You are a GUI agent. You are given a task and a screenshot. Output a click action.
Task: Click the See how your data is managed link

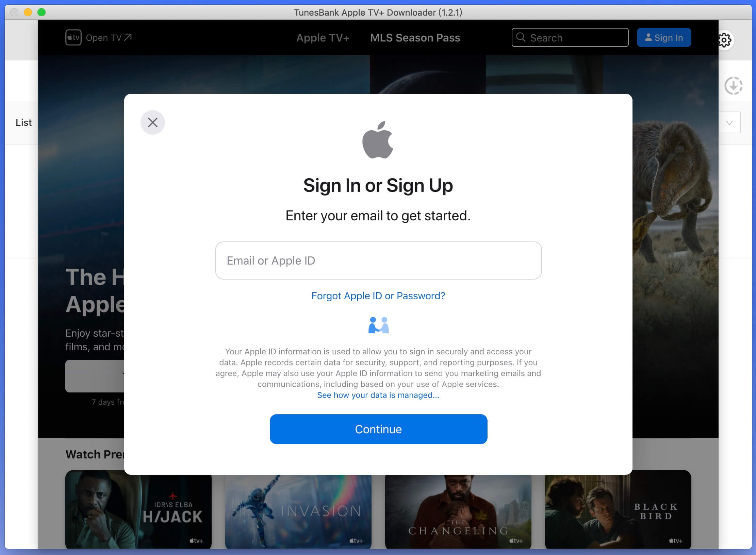pos(378,395)
